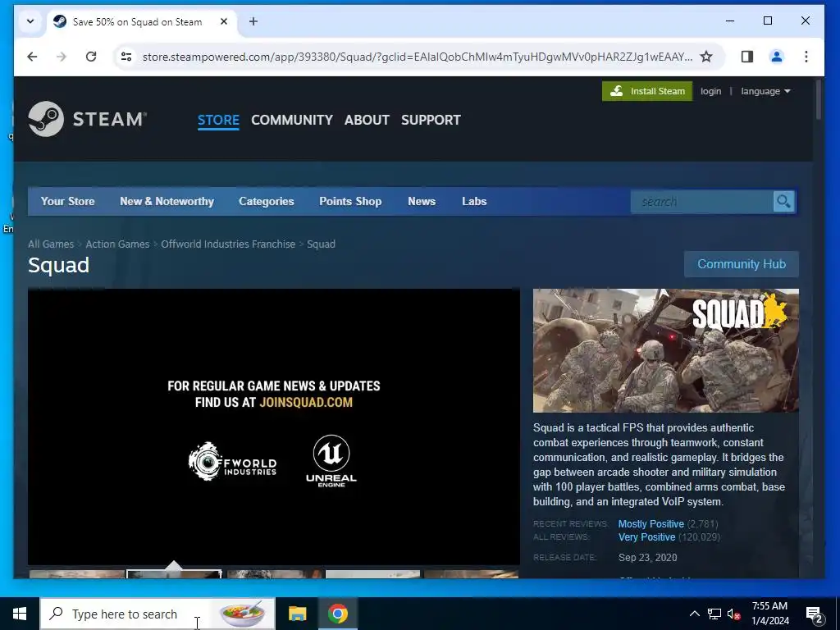Viewport: 840px width, 630px height.
Task: Open the SUPPORT page
Action: click(x=431, y=120)
